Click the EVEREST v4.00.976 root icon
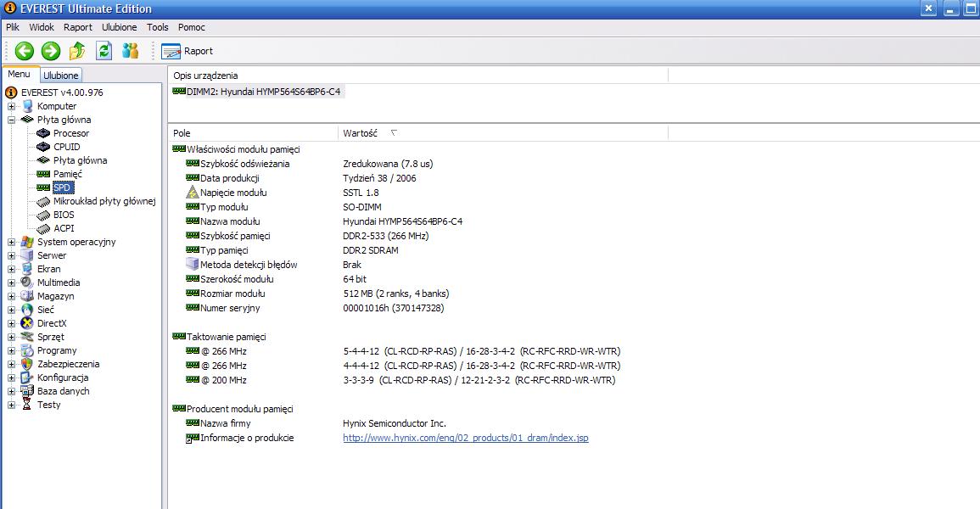Viewport: 980px width, 509px height. [11, 92]
